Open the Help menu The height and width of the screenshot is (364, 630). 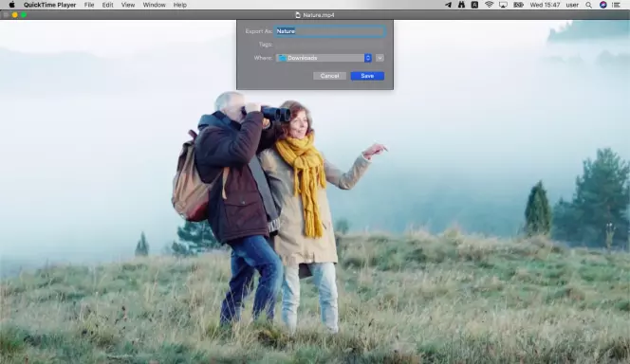[x=179, y=5]
